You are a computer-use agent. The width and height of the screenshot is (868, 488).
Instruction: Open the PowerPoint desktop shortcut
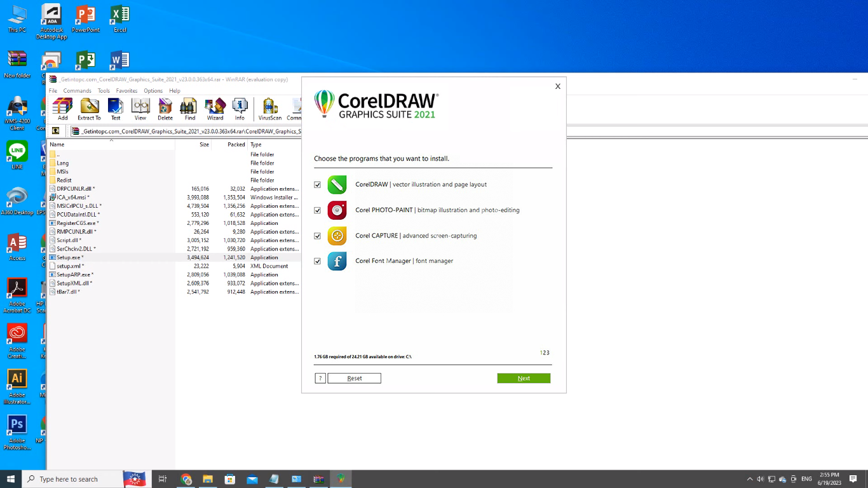tap(85, 19)
